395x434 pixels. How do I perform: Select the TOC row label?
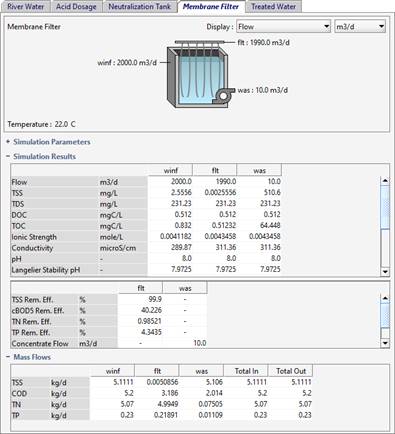18,226
